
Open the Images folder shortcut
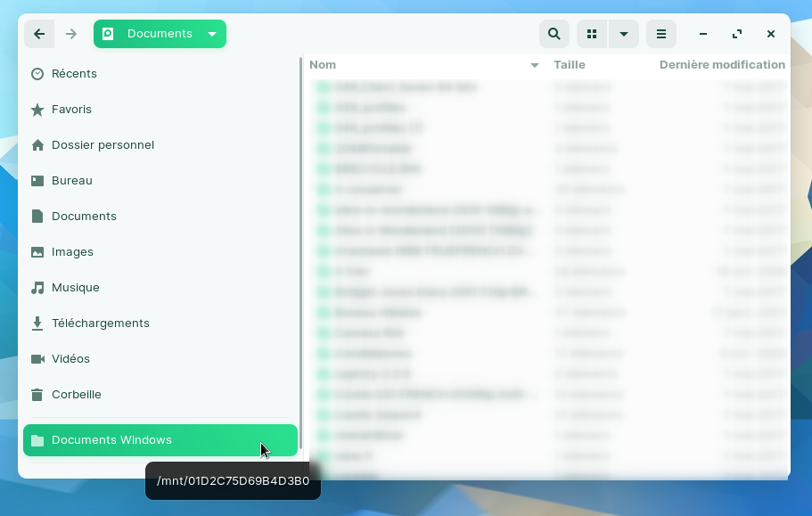coord(72,252)
